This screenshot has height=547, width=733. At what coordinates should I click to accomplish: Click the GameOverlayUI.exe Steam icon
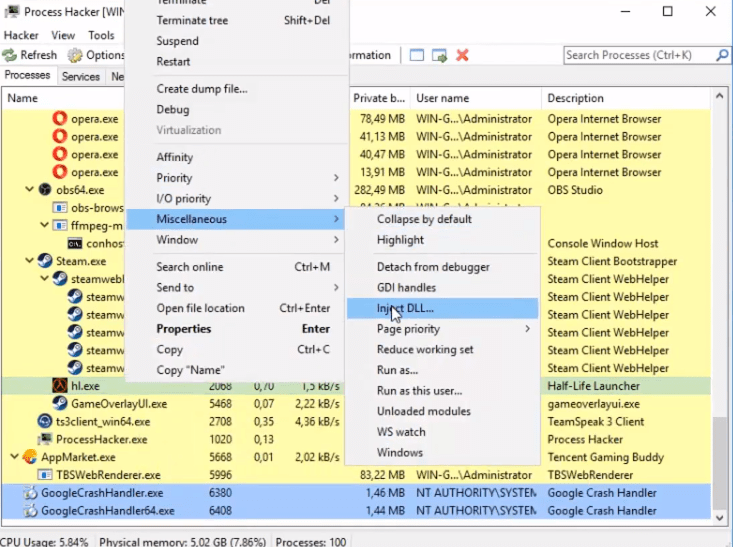60,403
